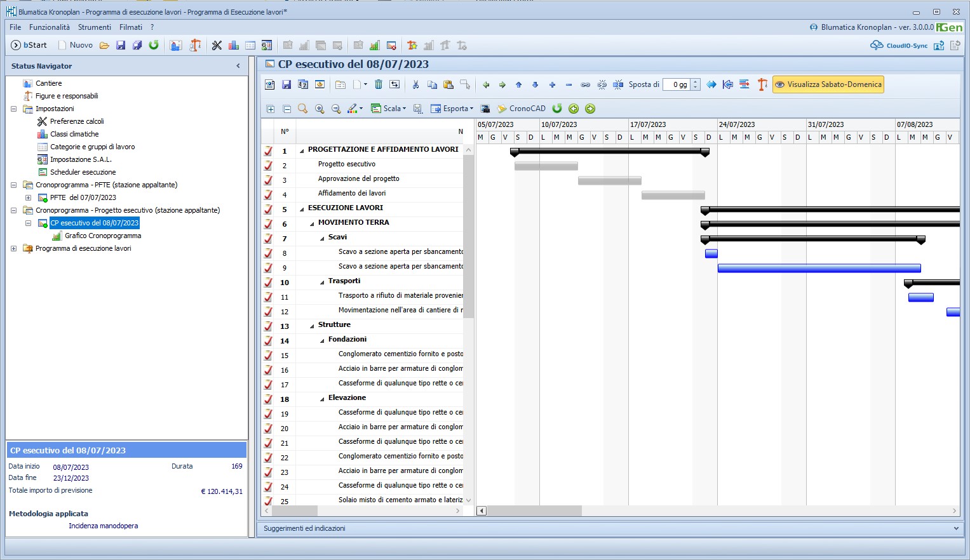This screenshot has width=970, height=560.
Task: Click the green forward circle arrow icon
Action: coord(590,109)
